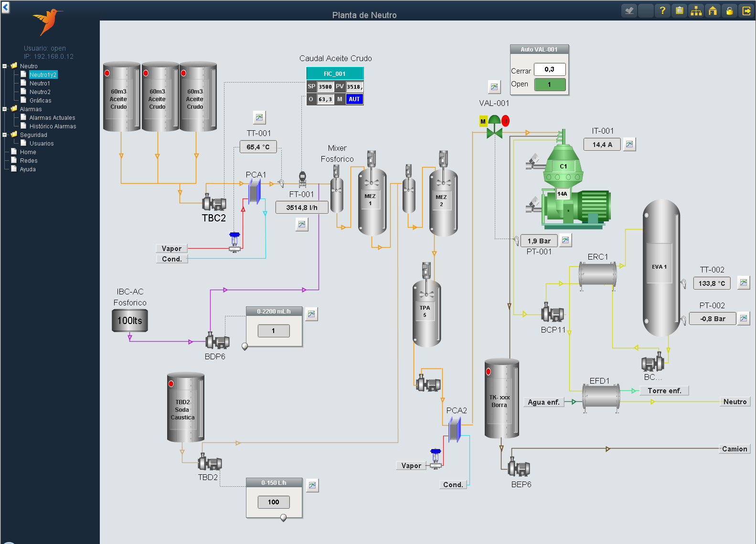This screenshot has width=756, height=544.
Task: Toggle the AUT mode button in FIC_001
Action: 354,99
